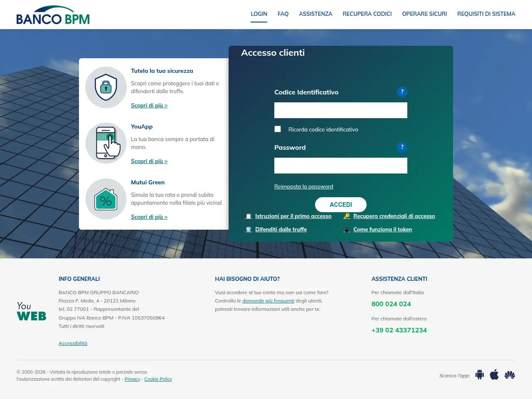Viewport: 532px width, 399px height.
Task: Click Reimposta la password
Action: [303, 186]
